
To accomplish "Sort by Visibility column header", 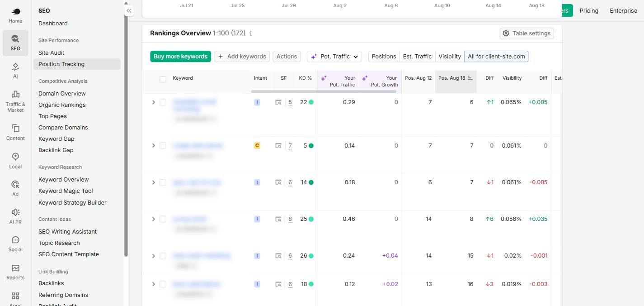I will point(512,78).
